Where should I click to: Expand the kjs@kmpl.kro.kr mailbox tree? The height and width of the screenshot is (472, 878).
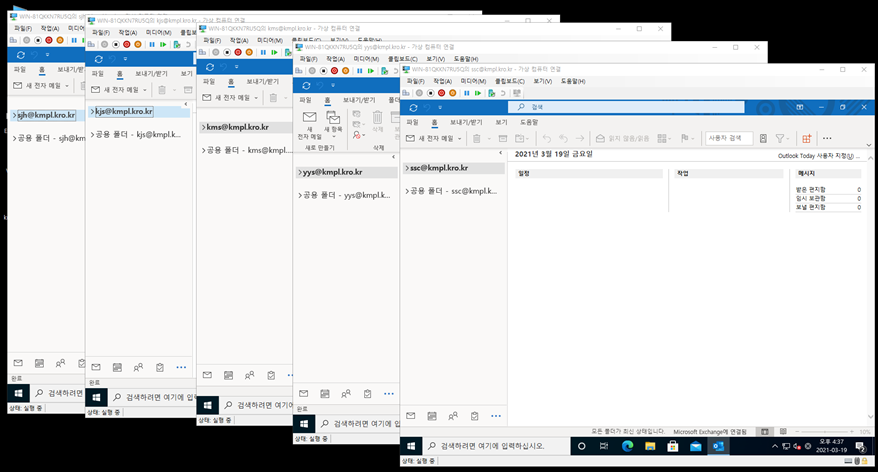(92, 111)
